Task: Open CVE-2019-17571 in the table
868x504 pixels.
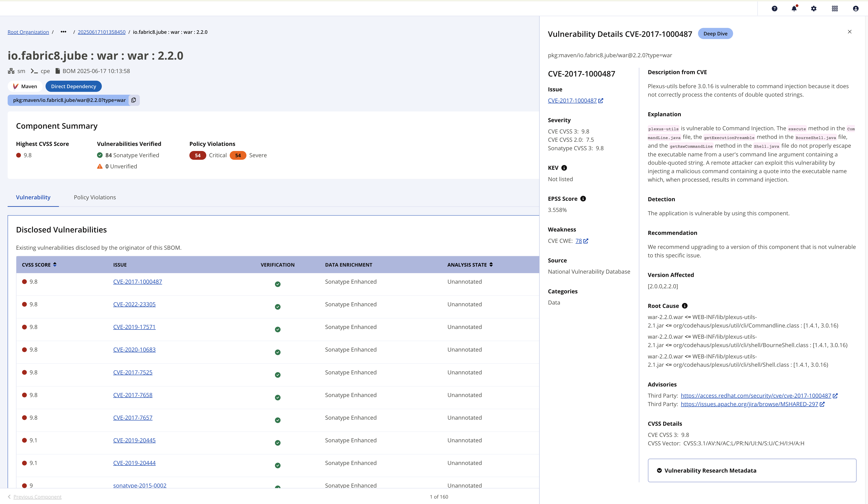Action: (134, 327)
